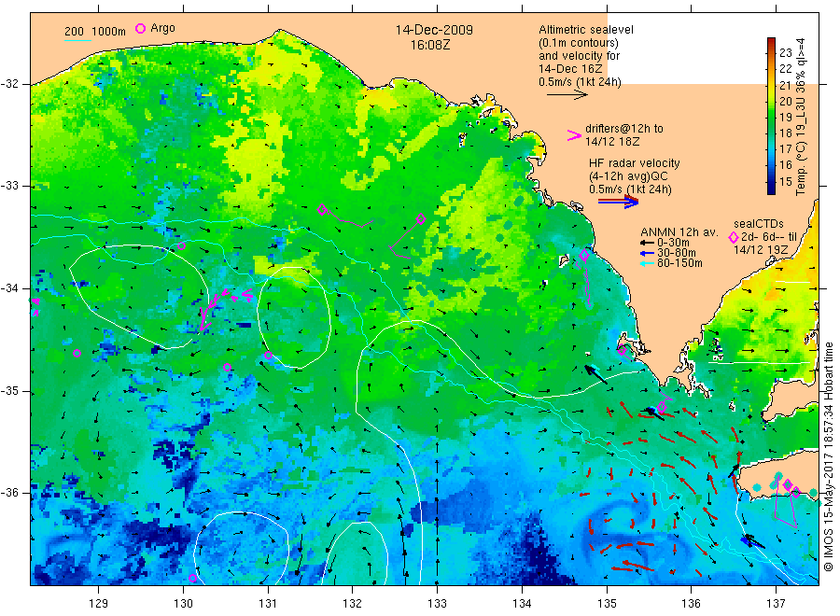Viewport: 840px width, 616px height.
Task: Click the red-blue HF radar velocity arrow
Action: 618,202
